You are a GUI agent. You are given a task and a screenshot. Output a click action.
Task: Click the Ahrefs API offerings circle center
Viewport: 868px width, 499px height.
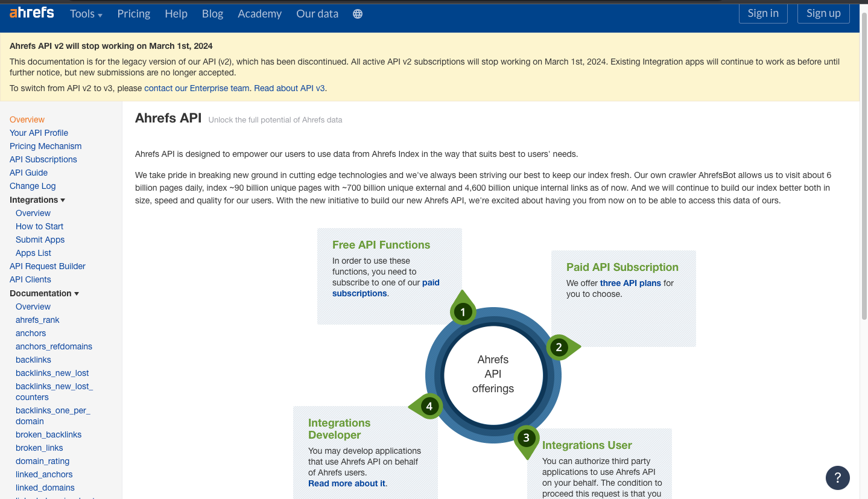tap(493, 374)
